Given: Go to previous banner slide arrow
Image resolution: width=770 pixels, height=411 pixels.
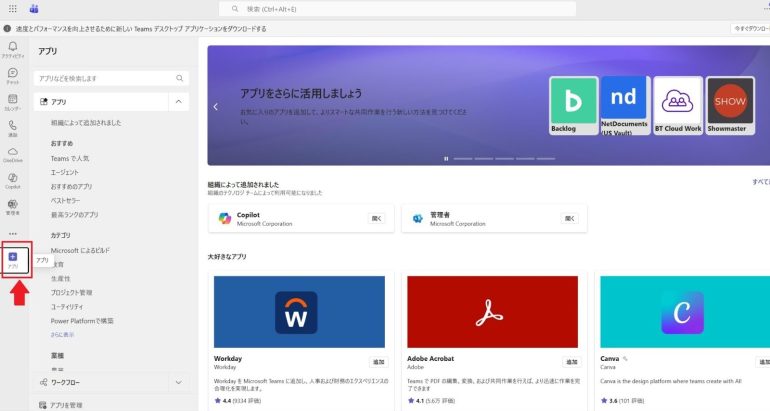Looking at the screenshot, I should pyautogui.click(x=215, y=106).
